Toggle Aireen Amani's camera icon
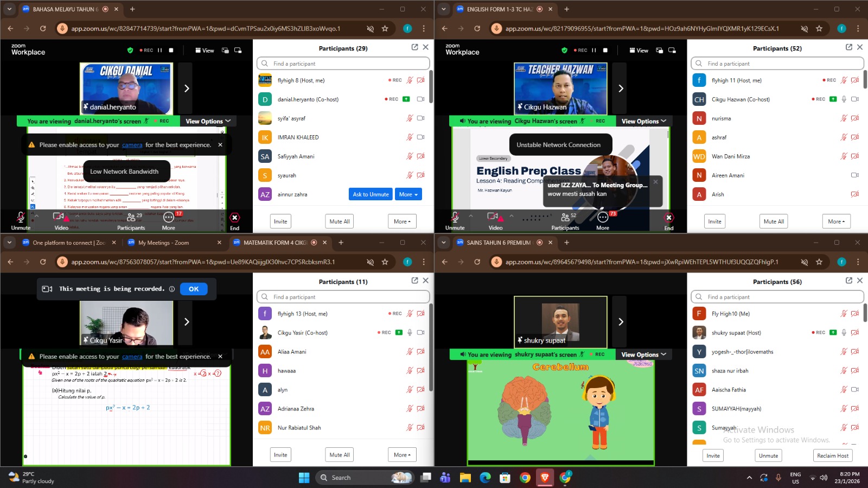 point(854,175)
